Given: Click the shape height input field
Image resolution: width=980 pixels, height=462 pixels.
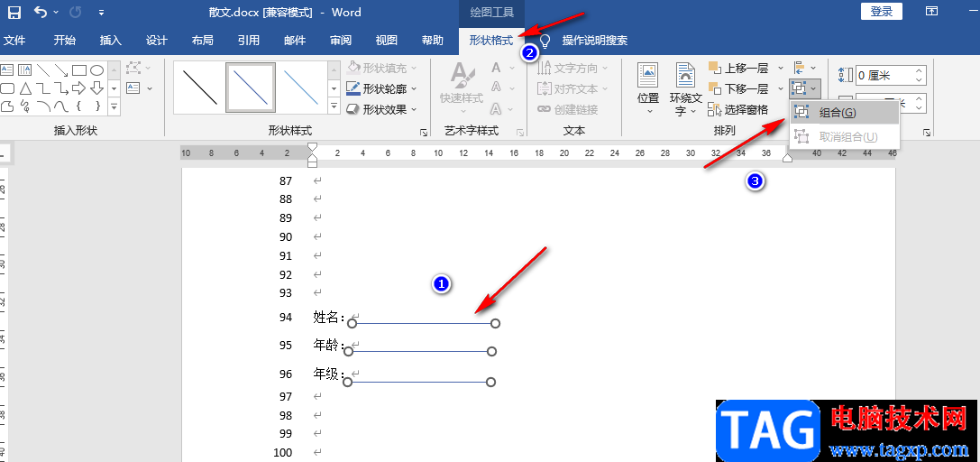Looking at the screenshot, I should pyautogui.click(x=884, y=76).
